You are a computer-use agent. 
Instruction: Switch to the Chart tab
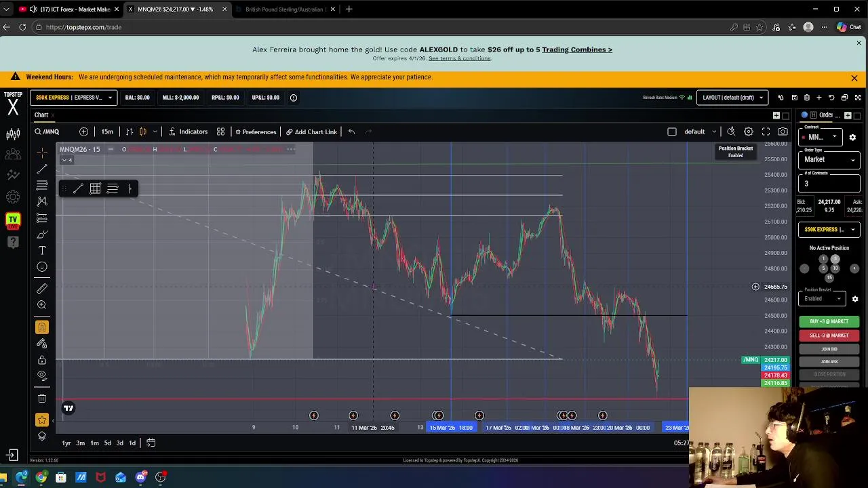(x=41, y=115)
